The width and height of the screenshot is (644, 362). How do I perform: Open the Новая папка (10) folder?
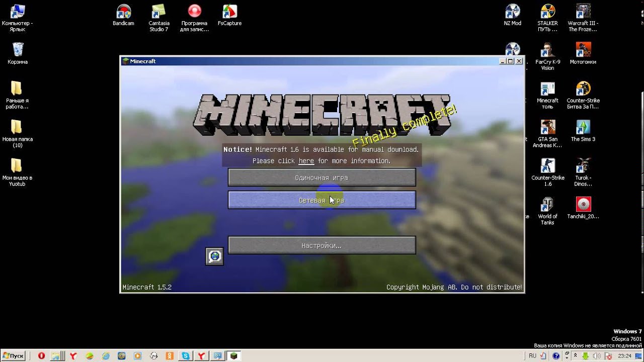coord(17,134)
